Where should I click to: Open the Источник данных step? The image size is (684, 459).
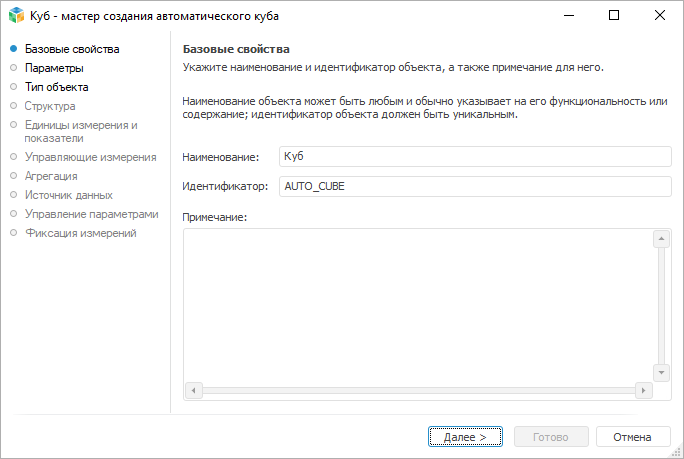pyautogui.click(x=68, y=195)
